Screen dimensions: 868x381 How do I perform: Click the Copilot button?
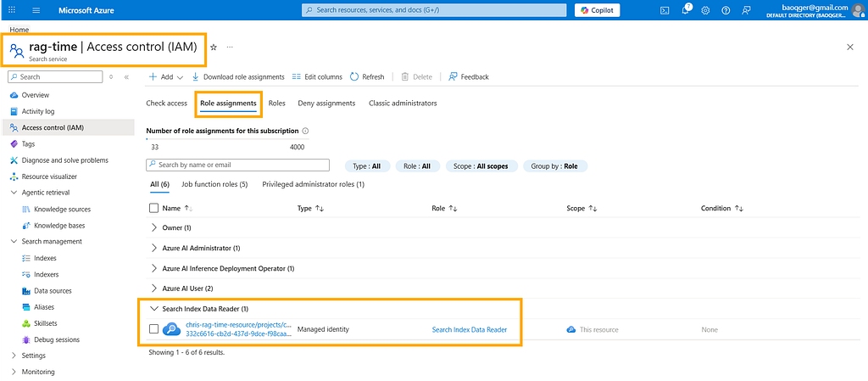(x=598, y=10)
